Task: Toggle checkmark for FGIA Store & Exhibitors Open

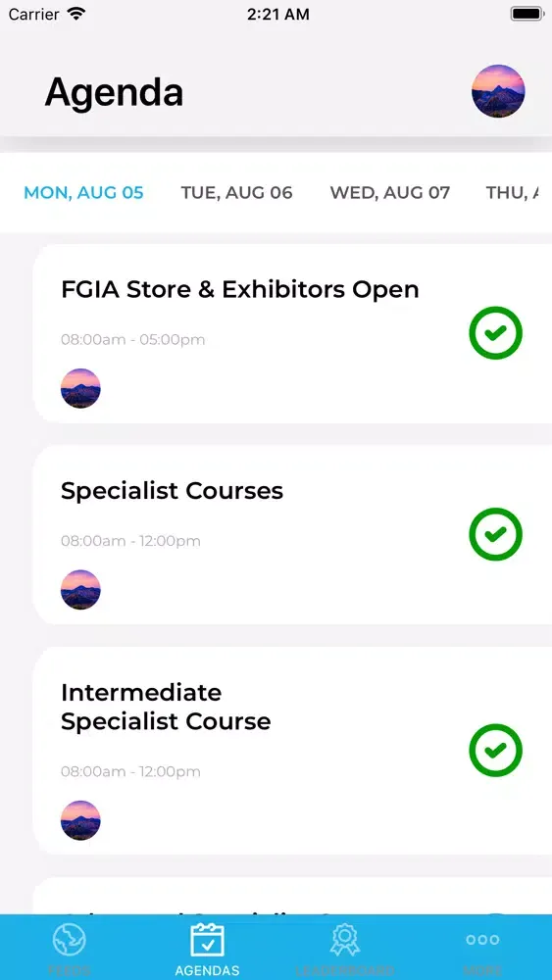Action: pos(496,332)
